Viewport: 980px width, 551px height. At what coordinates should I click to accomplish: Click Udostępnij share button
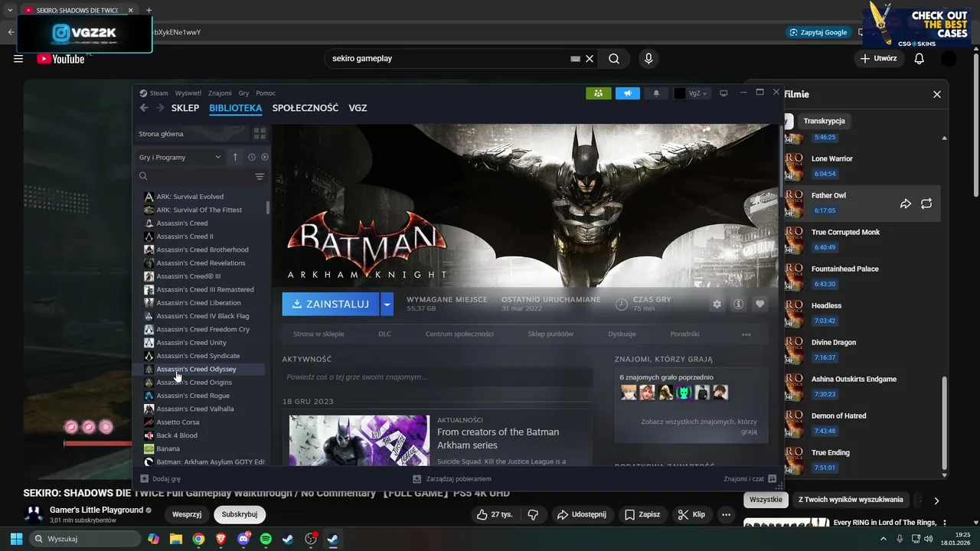tap(582, 514)
